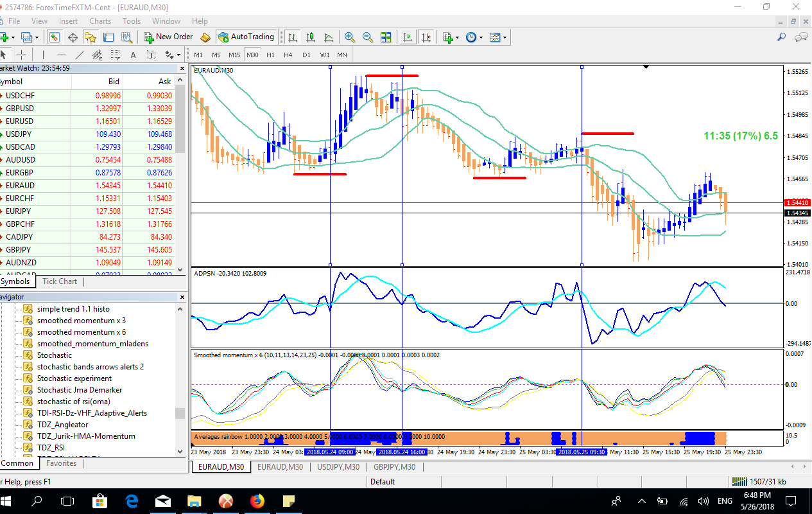Switch chart to candlesticks mode
This screenshot has height=514, width=812.
pyautogui.click(x=311, y=37)
